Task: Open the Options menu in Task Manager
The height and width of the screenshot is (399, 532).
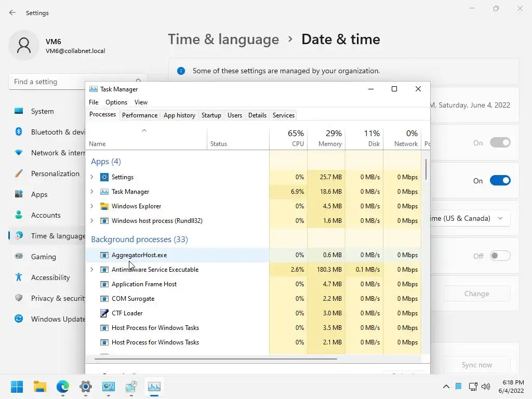Action: pos(116,102)
